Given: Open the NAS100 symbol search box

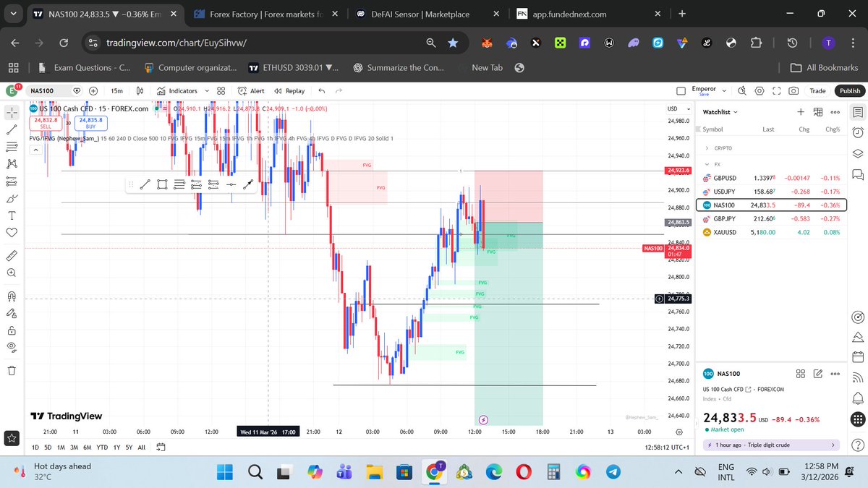Looking at the screenshot, I should [54, 91].
